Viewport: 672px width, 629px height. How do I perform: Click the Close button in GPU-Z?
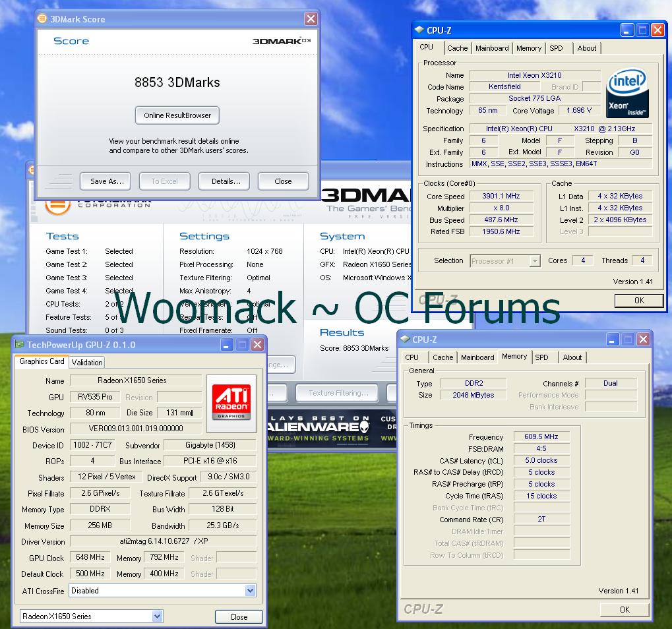point(239,616)
